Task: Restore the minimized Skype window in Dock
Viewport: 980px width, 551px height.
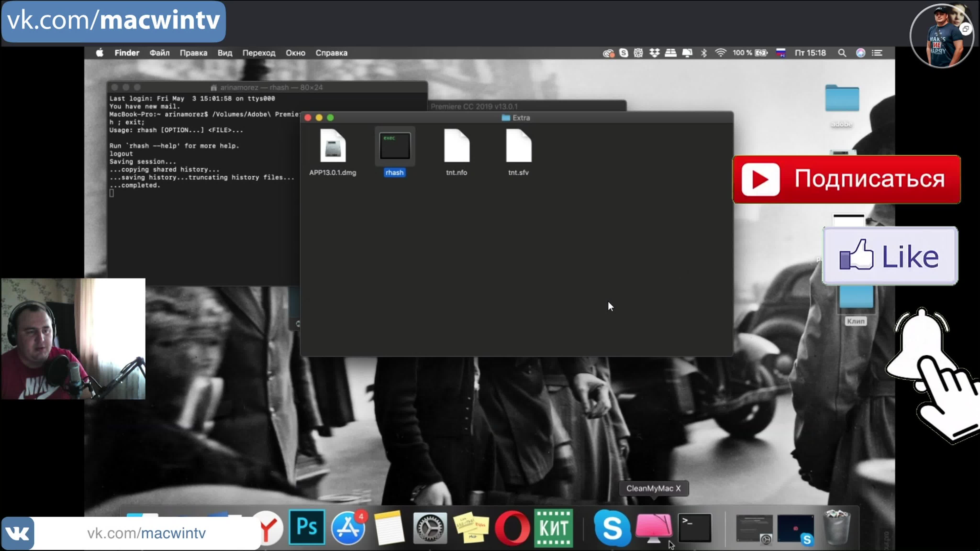Action: pyautogui.click(x=796, y=529)
